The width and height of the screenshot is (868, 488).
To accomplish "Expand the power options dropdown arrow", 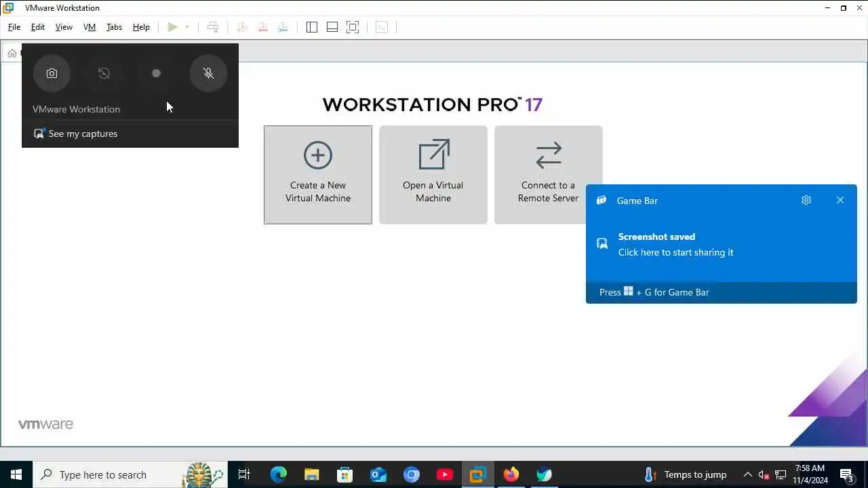I will (x=187, y=27).
